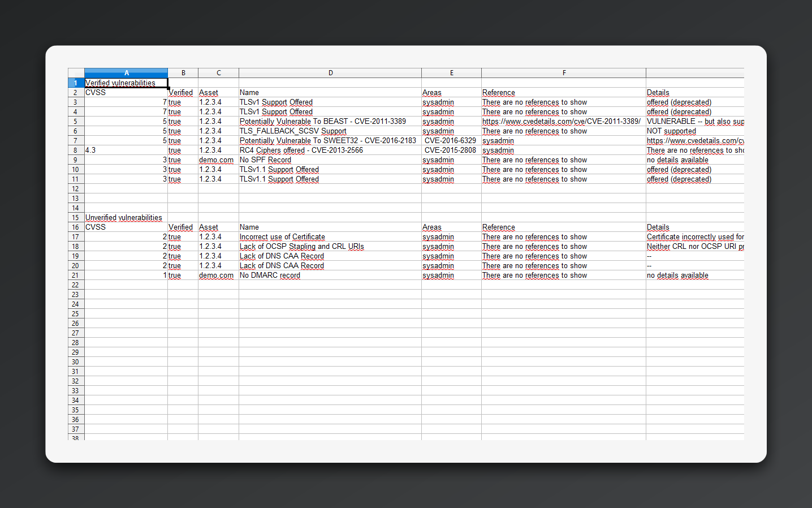Select the No DMARC record cell
812x508 pixels.
(x=270, y=275)
